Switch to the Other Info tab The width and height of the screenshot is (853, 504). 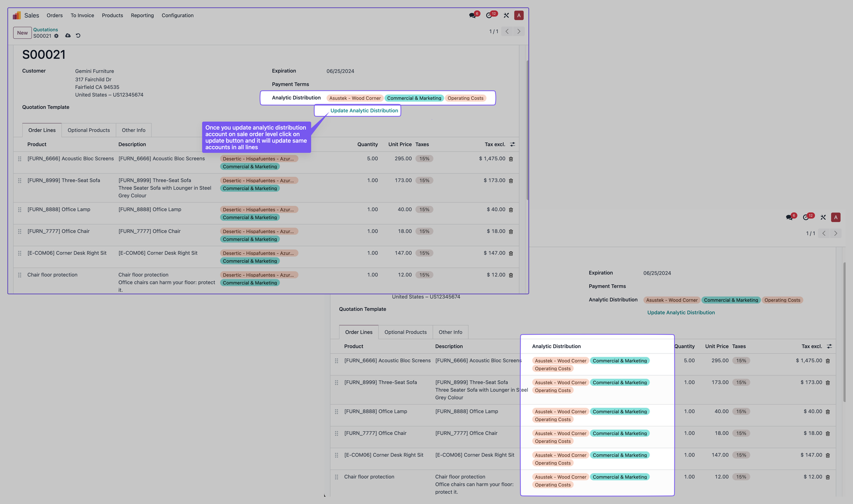click(134, 130)
